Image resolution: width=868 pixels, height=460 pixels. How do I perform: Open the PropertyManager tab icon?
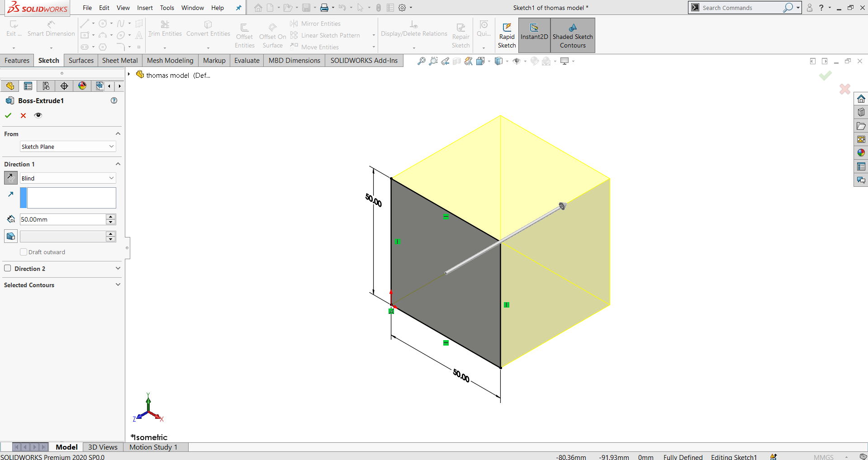click(28, 86)
